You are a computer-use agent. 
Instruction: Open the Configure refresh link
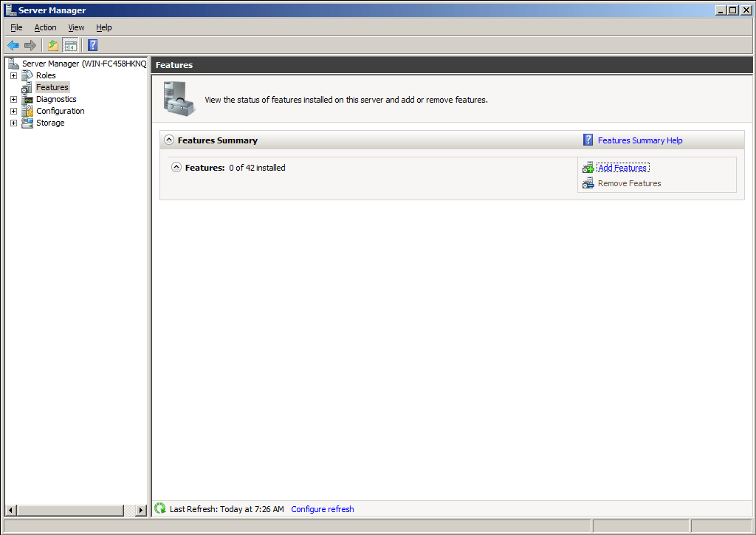tap(323, 509)
